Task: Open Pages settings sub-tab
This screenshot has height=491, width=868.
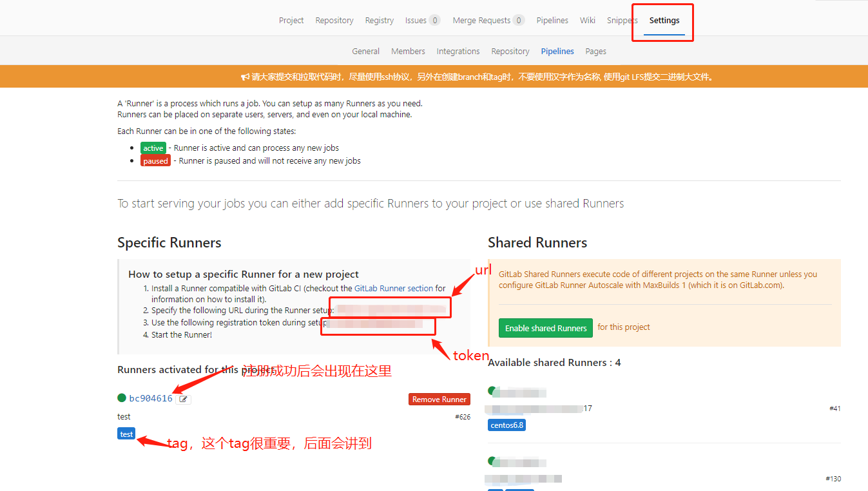Action: (595, 51)
